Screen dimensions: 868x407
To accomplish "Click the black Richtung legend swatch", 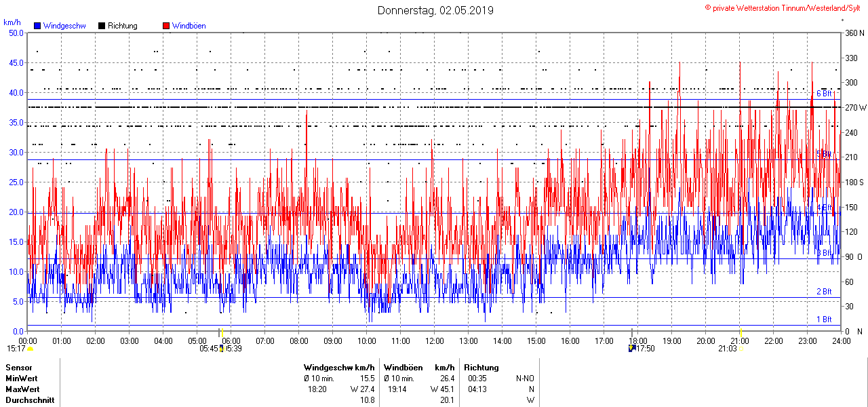I will tap(102, 26).
